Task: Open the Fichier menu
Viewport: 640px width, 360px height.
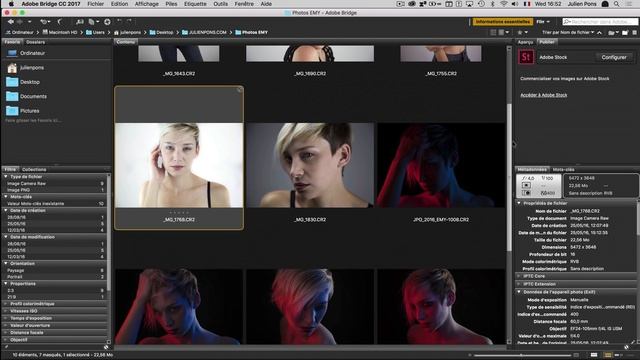Action: click(x=96, y=4)
